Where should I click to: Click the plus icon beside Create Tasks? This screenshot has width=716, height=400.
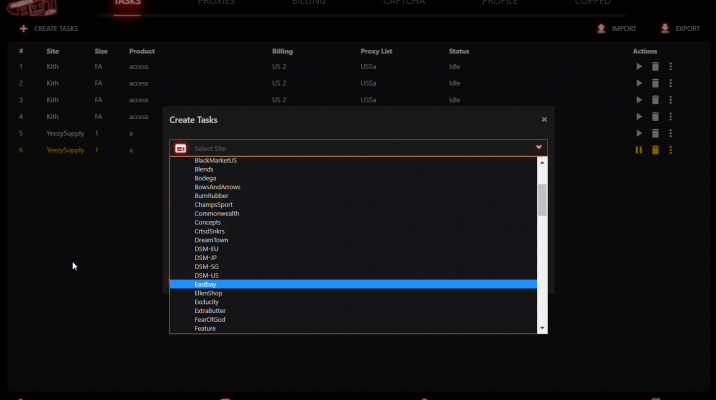pyautogui.click(x=23, y=29)
